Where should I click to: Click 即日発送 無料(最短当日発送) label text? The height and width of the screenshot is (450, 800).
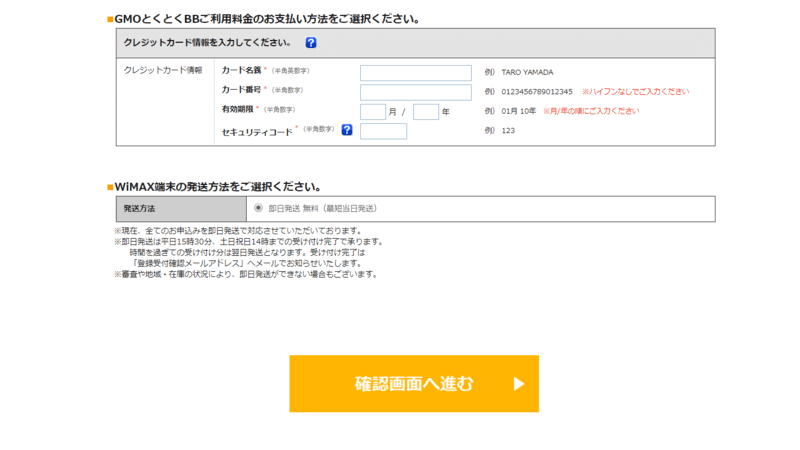(322, 209)
